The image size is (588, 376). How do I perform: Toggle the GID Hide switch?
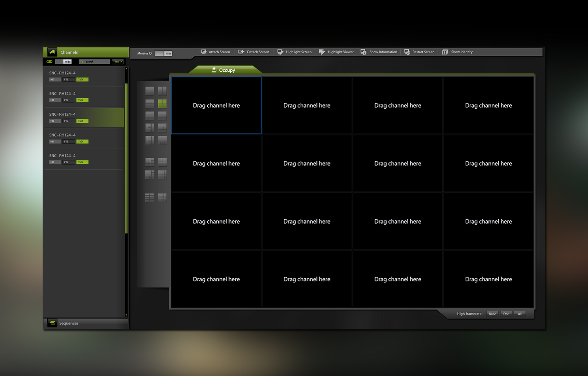[x=63, y=62]
